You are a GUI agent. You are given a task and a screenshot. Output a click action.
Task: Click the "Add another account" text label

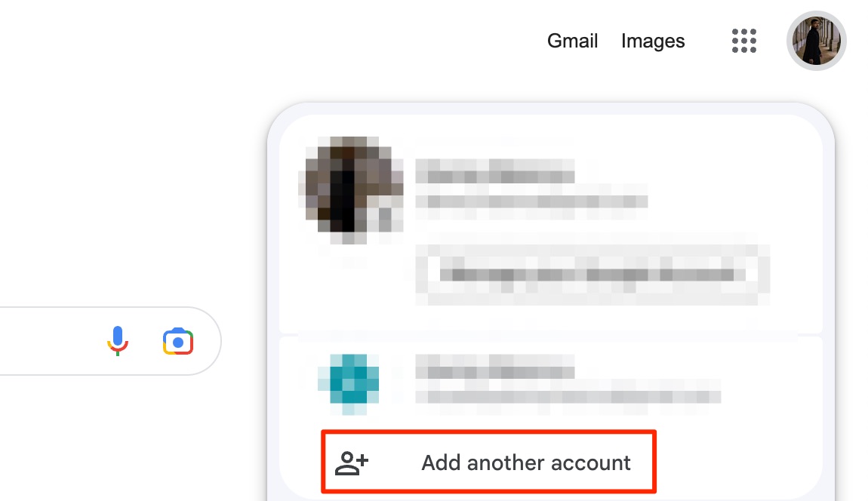(x=526, y=463)
